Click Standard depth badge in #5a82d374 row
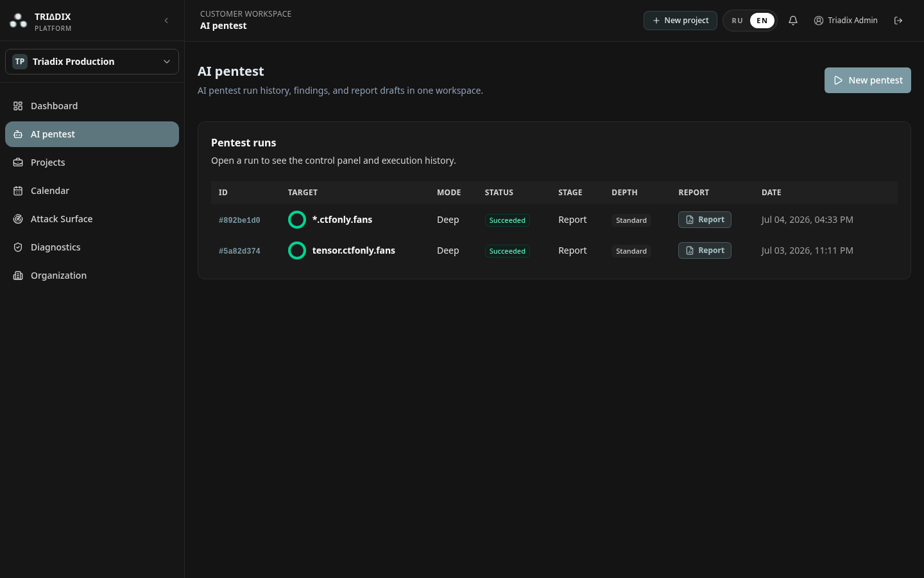The width and height of the screenshot is (924, 578). (631, 251)
